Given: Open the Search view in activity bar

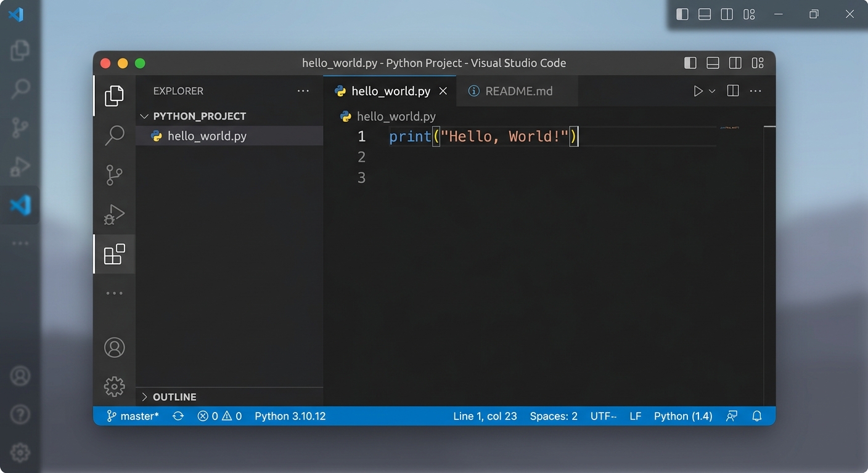Looking at the screenshot, I should coord(115,135).
